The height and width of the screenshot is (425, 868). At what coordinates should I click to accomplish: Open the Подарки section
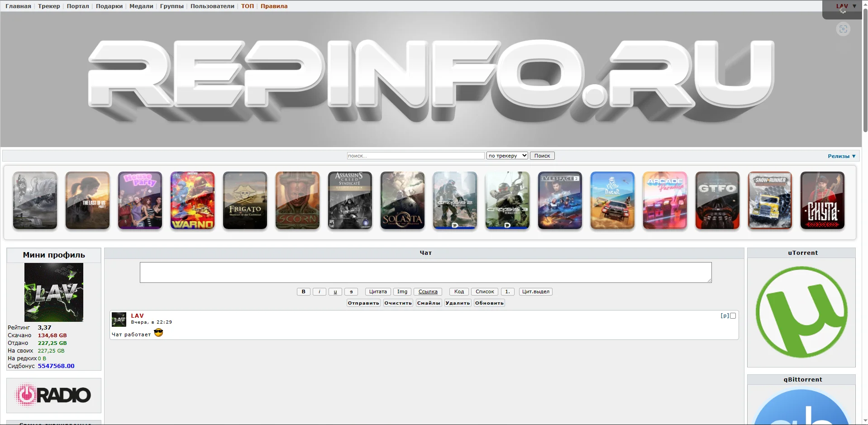coord(109,6)
